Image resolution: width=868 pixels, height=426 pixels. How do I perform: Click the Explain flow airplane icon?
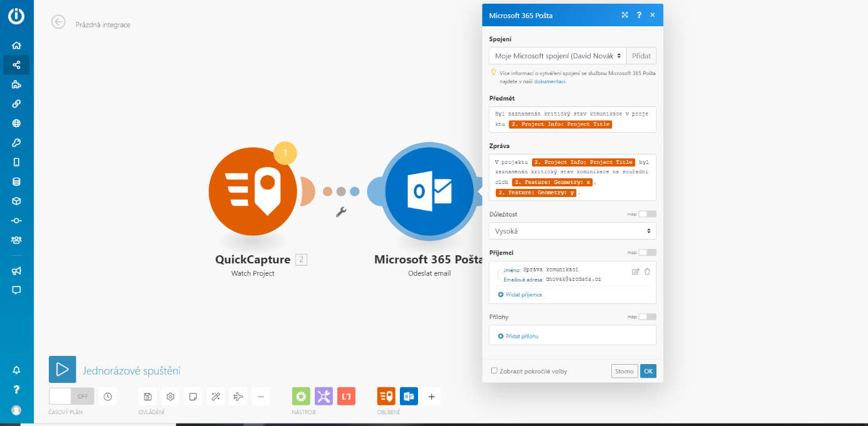coord(238,396)
